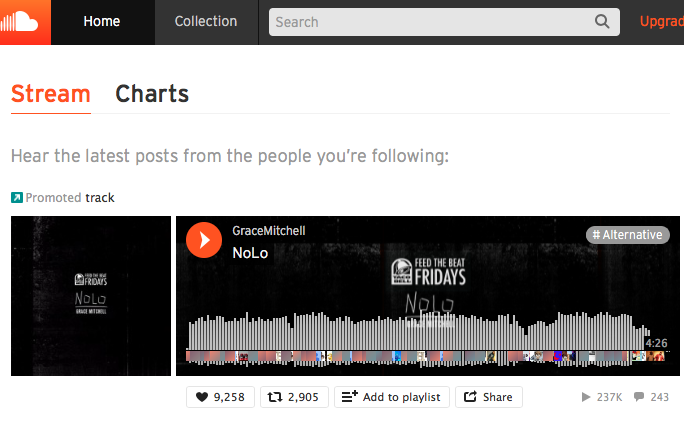This screenshot has height=426, width=684.
Task: Click the # Alternative genre tag
Action: (x=628, y=235)
